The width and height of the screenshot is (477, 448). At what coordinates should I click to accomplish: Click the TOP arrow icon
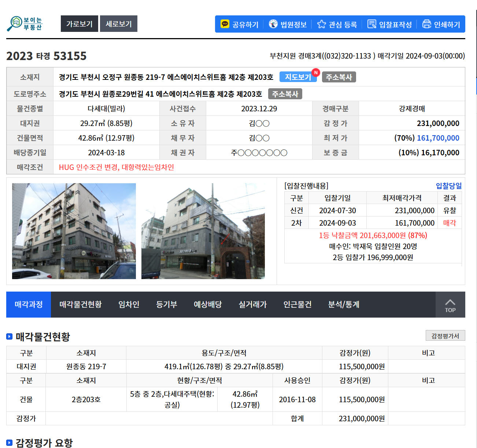coord(450,302)
